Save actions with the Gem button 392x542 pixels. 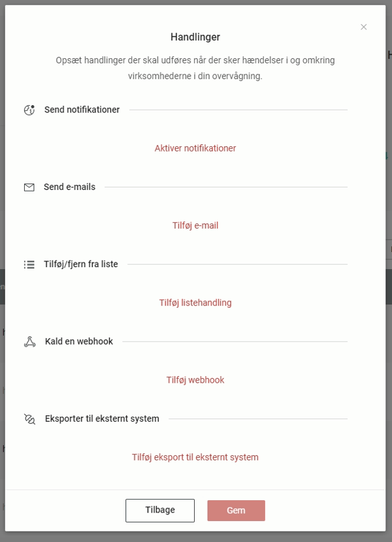tap(236, 511)
